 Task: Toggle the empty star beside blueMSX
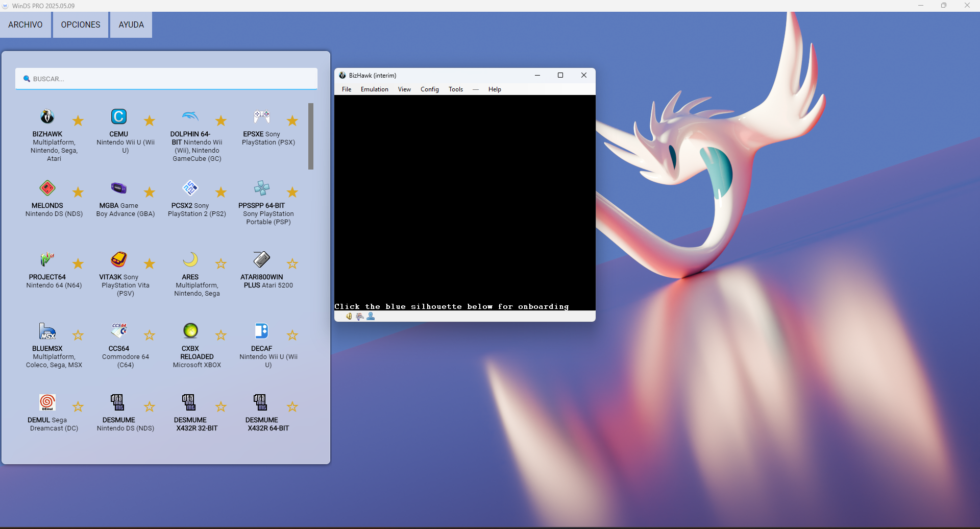78,335
